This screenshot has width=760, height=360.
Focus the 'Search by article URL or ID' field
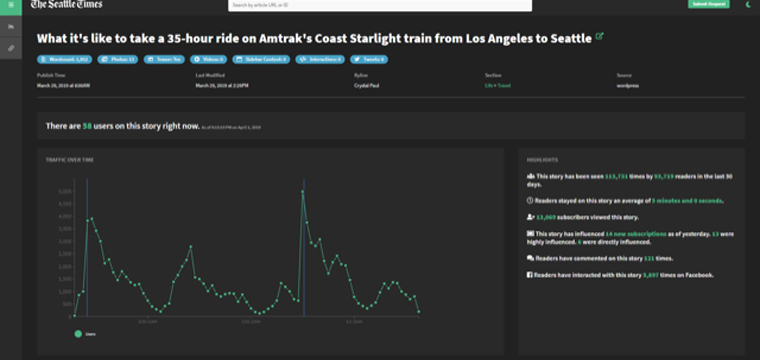pyautogui.click(x=380, y=5)
